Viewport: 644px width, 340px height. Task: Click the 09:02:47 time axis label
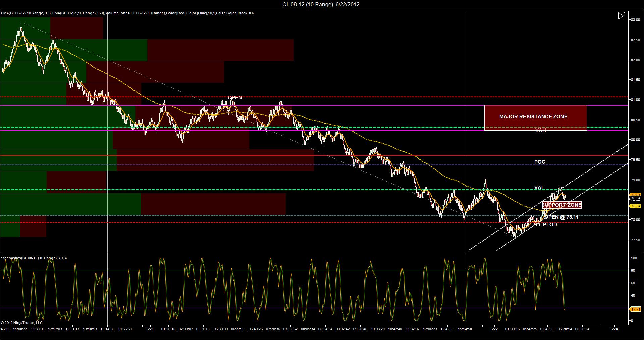(343, 329)
